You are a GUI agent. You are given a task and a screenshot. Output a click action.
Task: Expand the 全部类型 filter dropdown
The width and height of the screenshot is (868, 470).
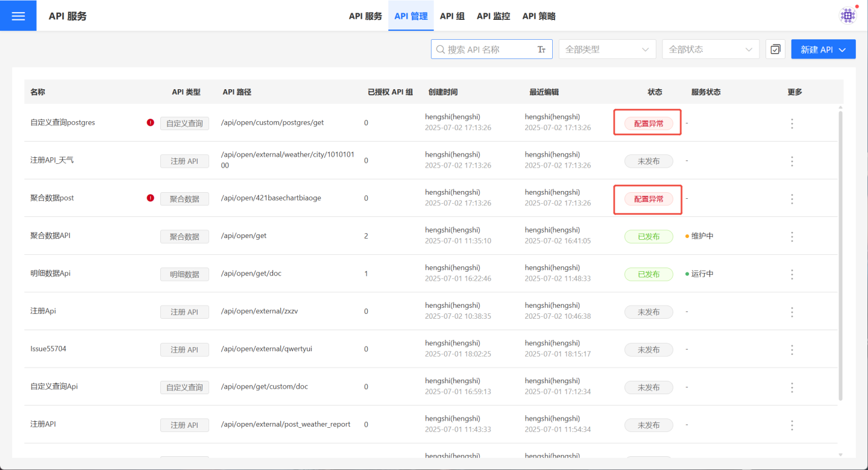pyautogui.click(x=607, y=49)
